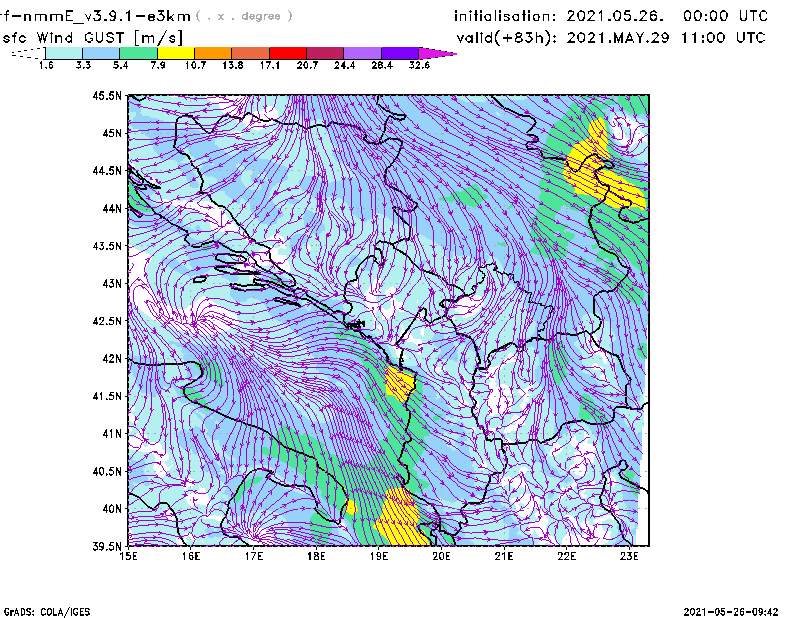Select the green legend swatch after 5.4
800x618 pixels.
coord(138,53)
